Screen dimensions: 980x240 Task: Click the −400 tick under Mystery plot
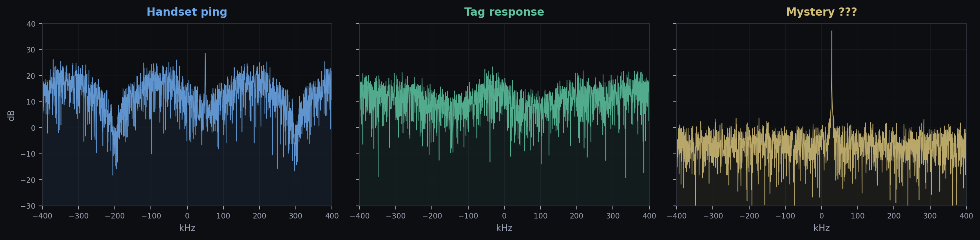tap(676, 216)
